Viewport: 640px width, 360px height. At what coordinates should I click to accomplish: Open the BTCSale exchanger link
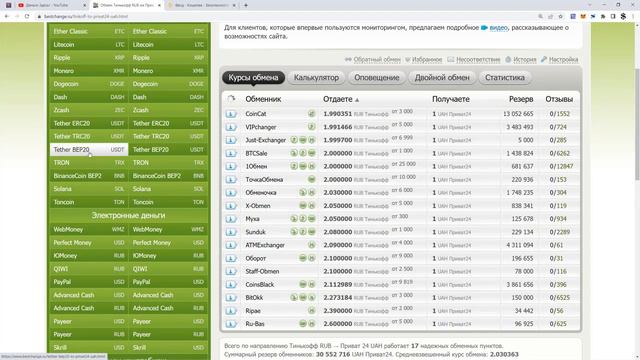tap(256, 153)
